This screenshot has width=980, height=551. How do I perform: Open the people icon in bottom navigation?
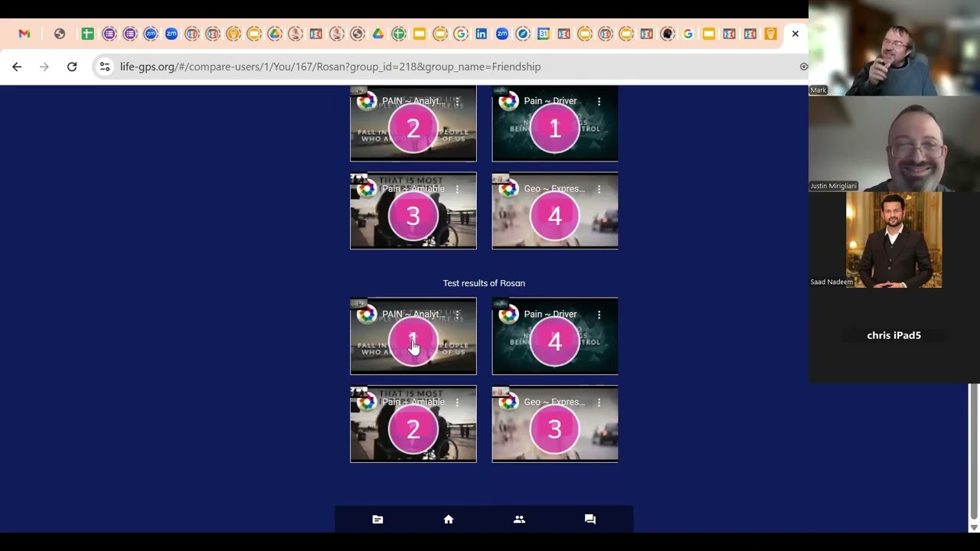click(519, 519)
